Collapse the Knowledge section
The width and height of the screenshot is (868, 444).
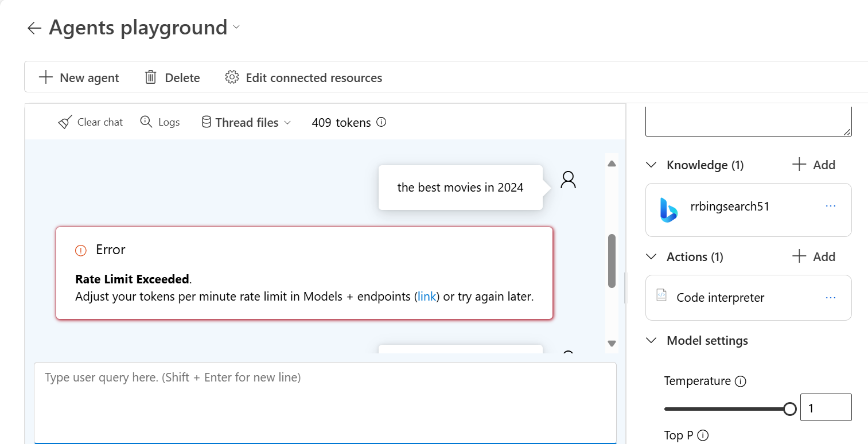[x=651, y=165]
